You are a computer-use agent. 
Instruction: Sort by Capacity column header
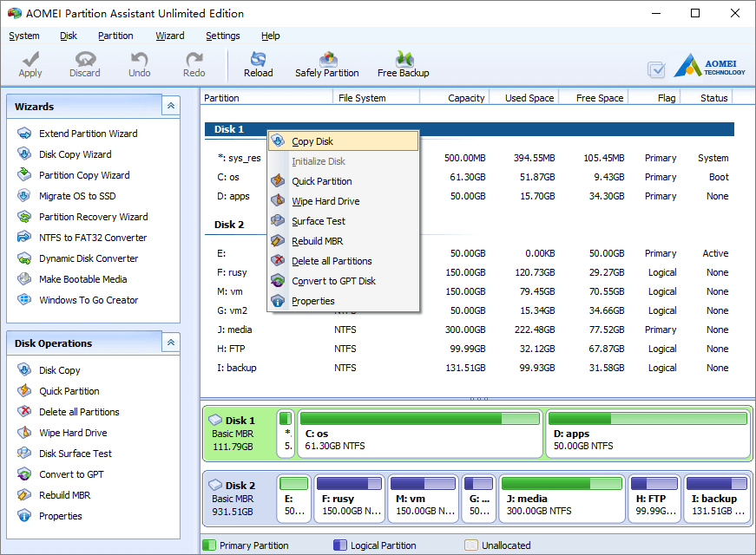455,98
